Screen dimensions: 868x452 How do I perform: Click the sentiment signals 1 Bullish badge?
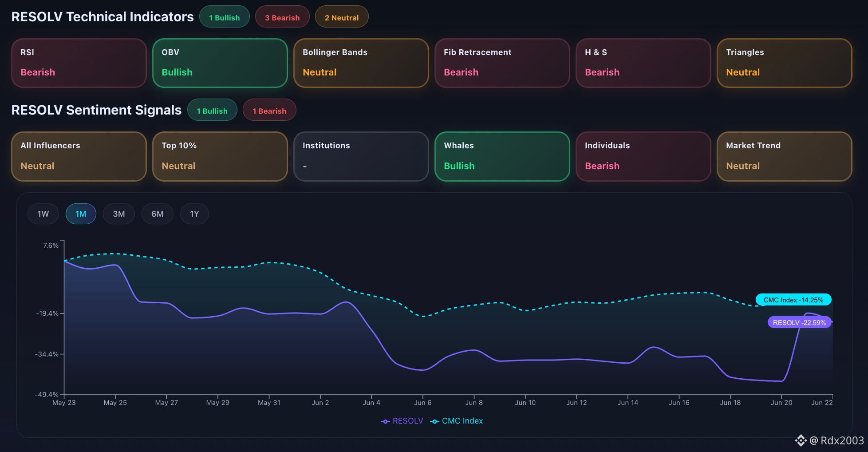[x=212, y=110]
